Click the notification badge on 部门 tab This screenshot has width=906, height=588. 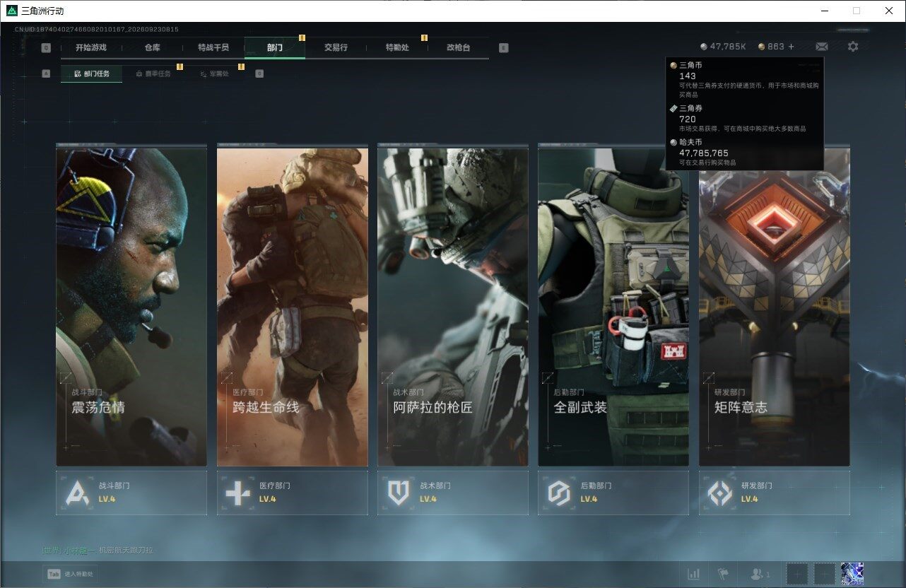pos(302,37)
